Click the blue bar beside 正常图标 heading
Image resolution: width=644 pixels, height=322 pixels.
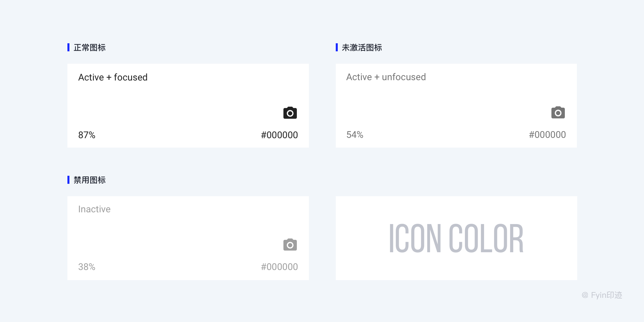[68, 47]
